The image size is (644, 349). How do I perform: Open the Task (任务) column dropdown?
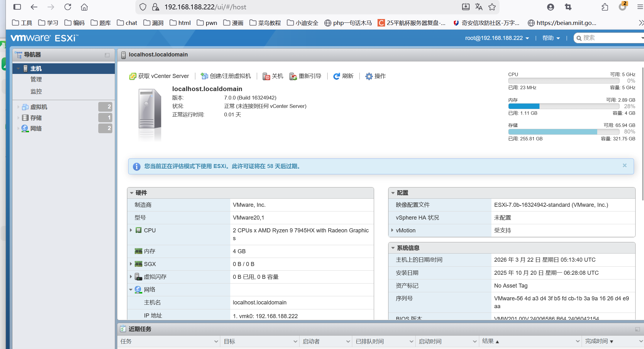pyautogui.click(x=216, y=342)
